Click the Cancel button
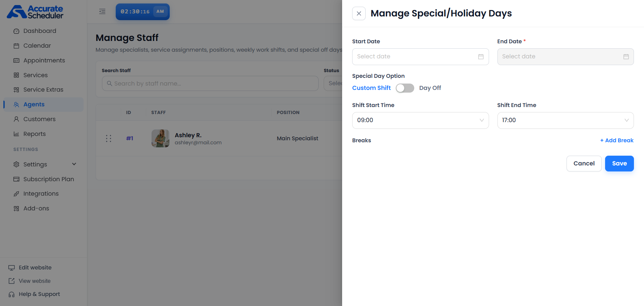Viewport: 644px width, 306px height. pos(584,163)
